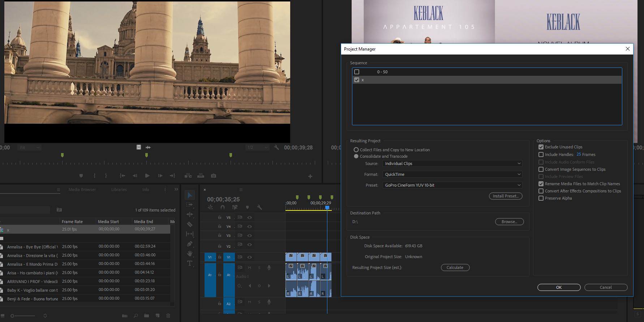Click Drag Audio Only waveform icon
The height and width of the screenshot is (322, 644).
coord(148,147)
